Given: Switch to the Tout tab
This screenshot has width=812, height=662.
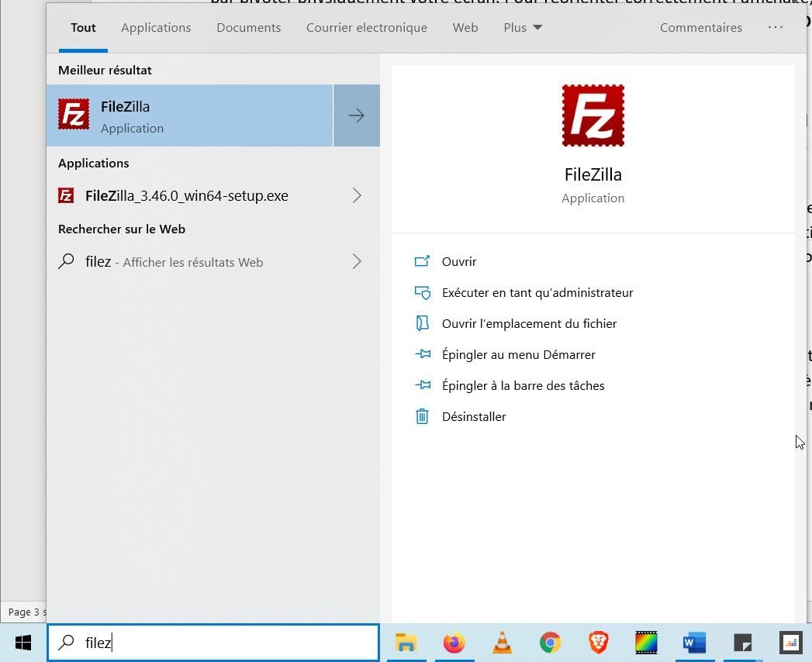Looking at the screenshot, I should click(83, 27).
